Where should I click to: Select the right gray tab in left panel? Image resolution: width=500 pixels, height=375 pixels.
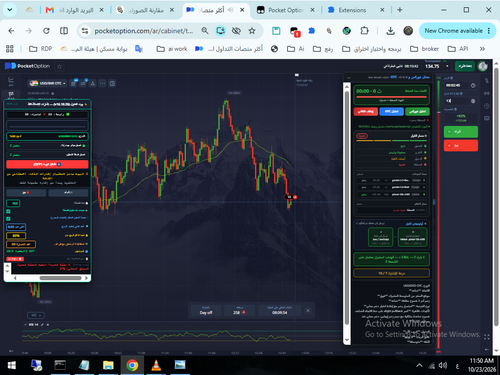click(68, 192)
